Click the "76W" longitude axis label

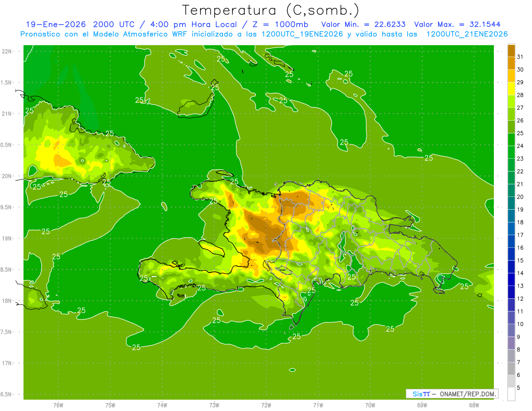pyautogui.click(x=58, y=405)
